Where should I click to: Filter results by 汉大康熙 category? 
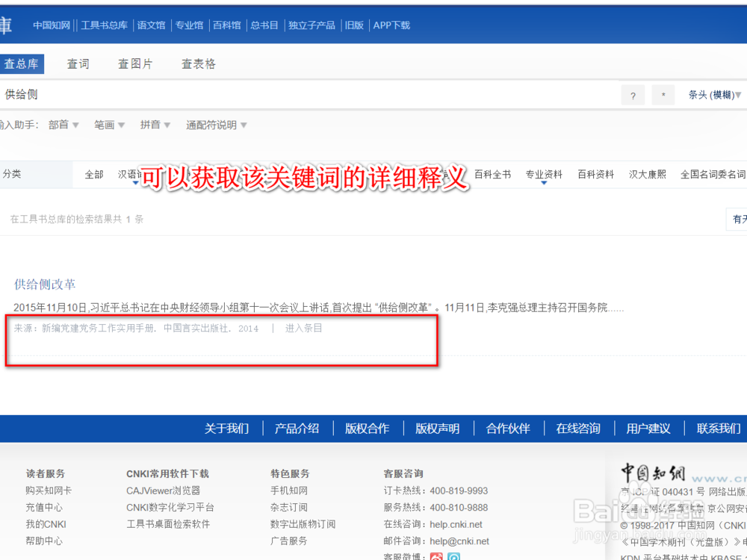[x=648, y=175]
